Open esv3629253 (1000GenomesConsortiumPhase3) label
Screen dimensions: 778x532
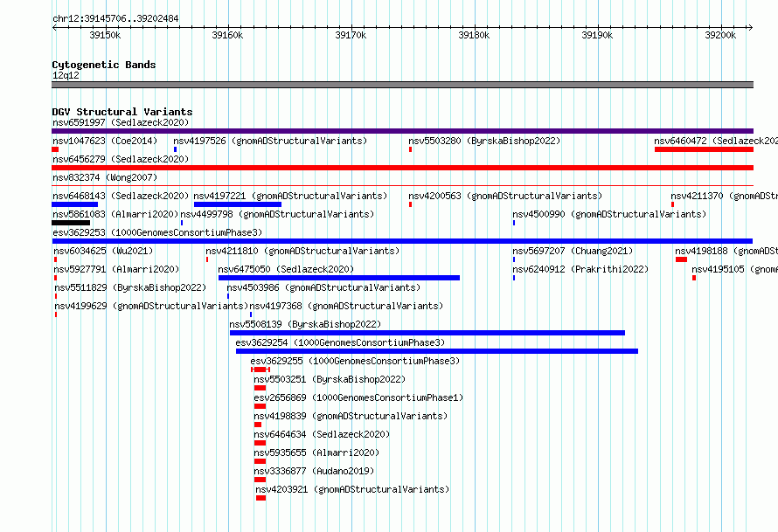[x=157, y=232]
